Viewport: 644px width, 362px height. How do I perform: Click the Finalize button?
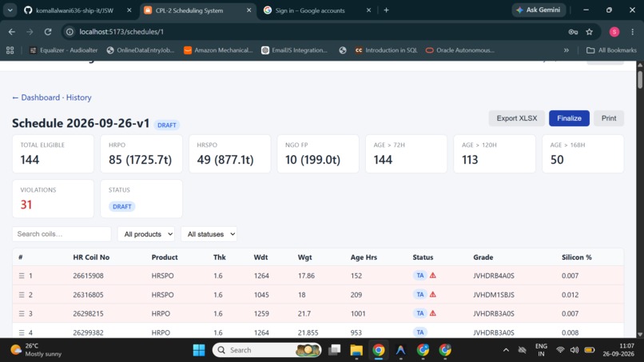(569, 118)
